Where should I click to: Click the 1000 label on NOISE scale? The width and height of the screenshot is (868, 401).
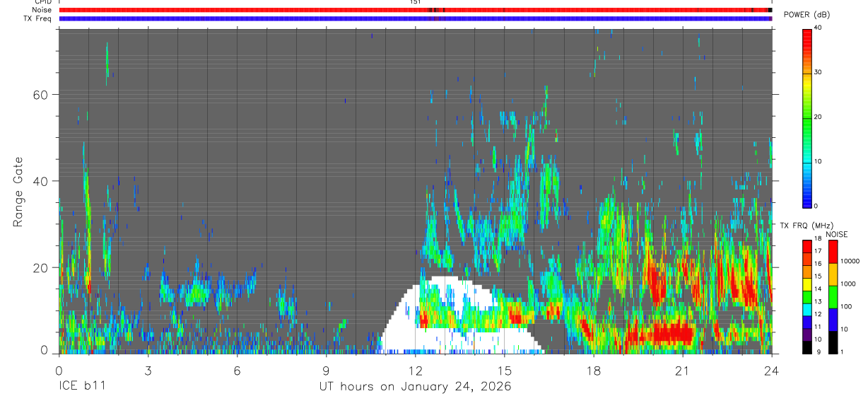pyautogui.click(x=848, y=284)
